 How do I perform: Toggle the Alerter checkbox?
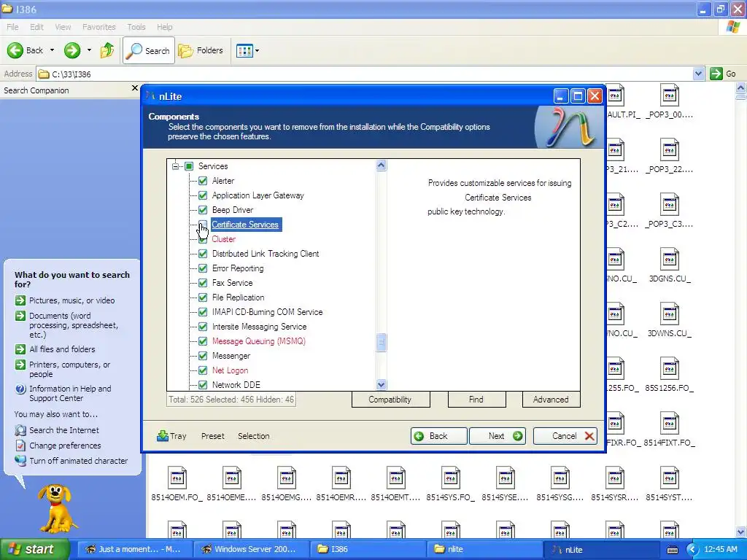(x=203, y=181)
